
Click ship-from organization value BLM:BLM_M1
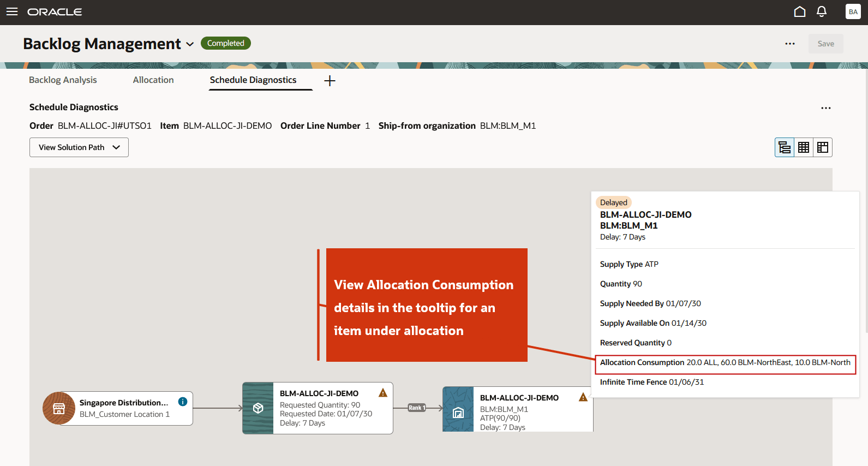pyautogui.click(x=508, y=126)
